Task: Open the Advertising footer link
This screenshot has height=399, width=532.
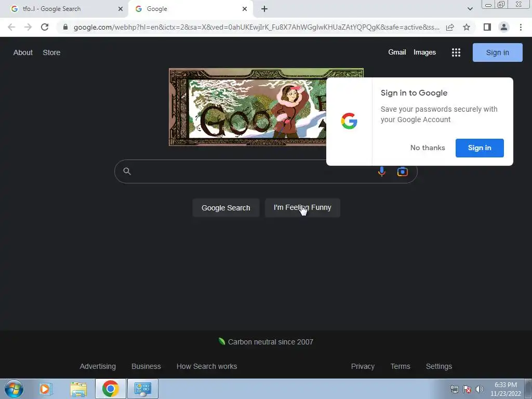Action: click(98, 366)
